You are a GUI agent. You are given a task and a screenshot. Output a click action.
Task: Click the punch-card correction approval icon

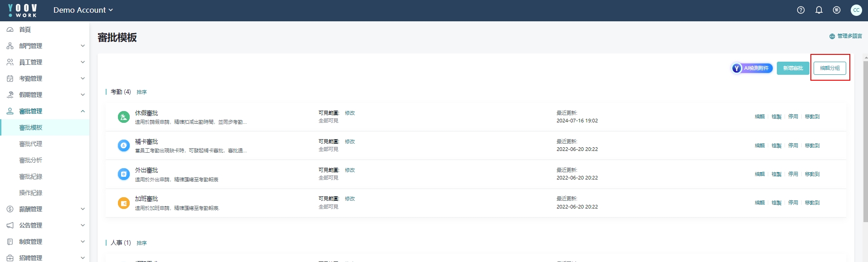[124, 146]
